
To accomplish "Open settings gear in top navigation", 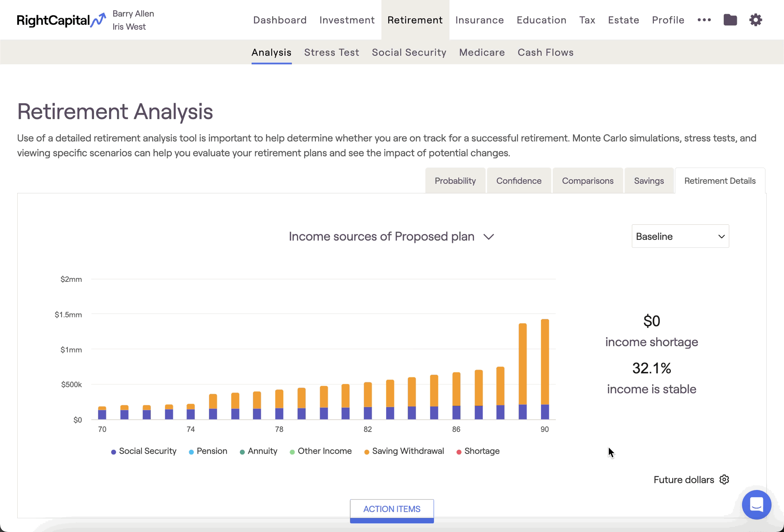I will pyautogui.click(x=755, y=20).
